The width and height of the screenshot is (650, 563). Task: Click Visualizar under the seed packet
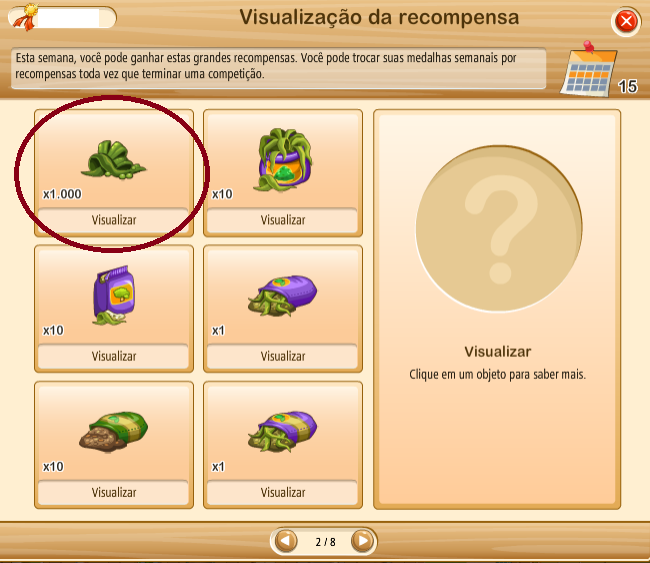(114, 356)
